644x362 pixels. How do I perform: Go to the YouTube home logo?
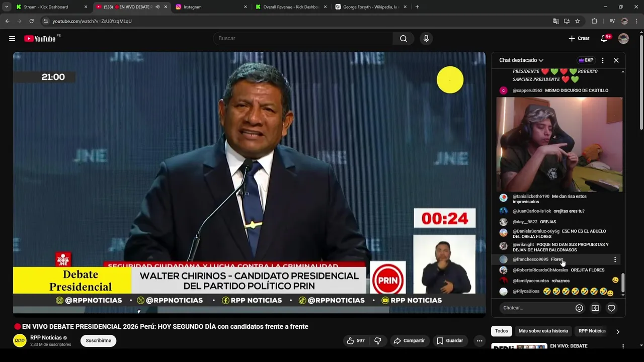(x=40, y=39)
